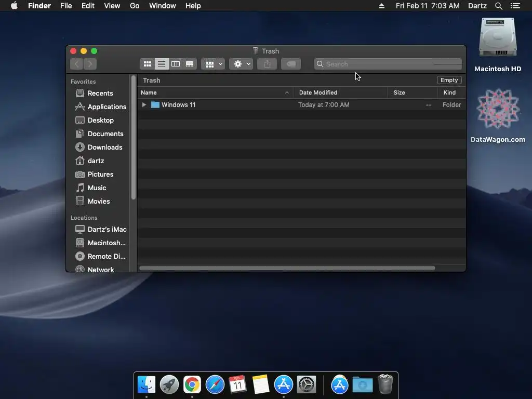The height and width of the screenshot is (399, 532).
Task: Open Notes from the Dock
Action: (x=261, y=384)
